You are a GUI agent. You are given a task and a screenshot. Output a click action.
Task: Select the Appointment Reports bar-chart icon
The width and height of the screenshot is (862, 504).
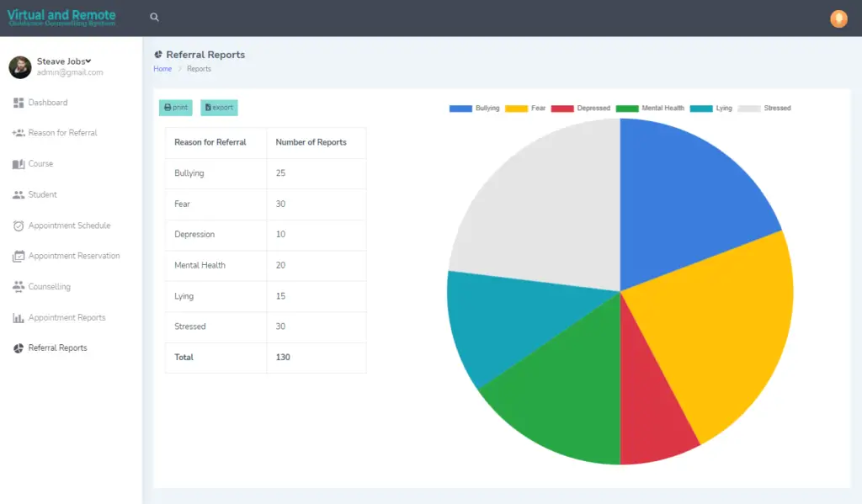(x=18, y=317)
